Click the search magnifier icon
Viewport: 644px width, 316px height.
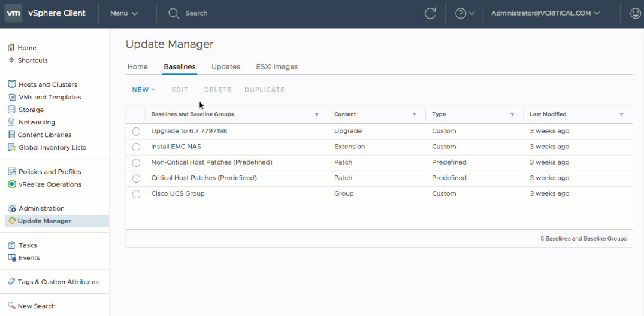pyautogui.click(x=174, y=14)
